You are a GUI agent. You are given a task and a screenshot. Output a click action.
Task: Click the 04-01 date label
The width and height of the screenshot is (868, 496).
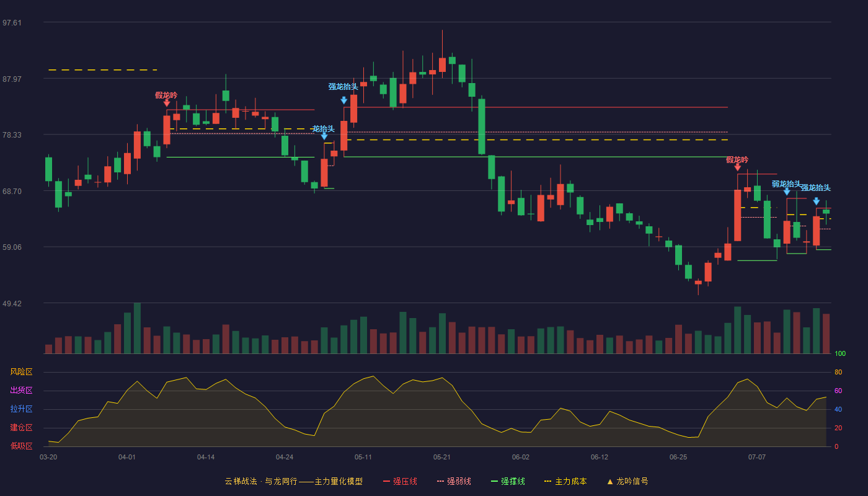[x=127, y=457]
